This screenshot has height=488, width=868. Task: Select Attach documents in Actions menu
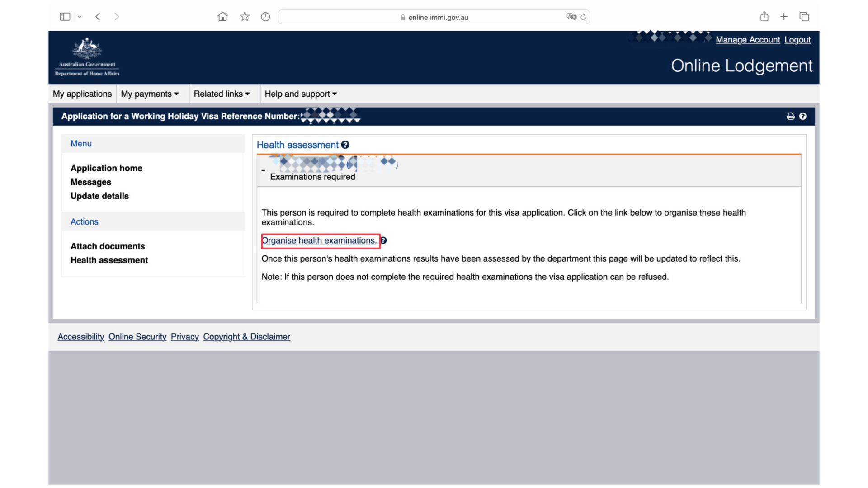pyautogui.click(x=108, y=246)
